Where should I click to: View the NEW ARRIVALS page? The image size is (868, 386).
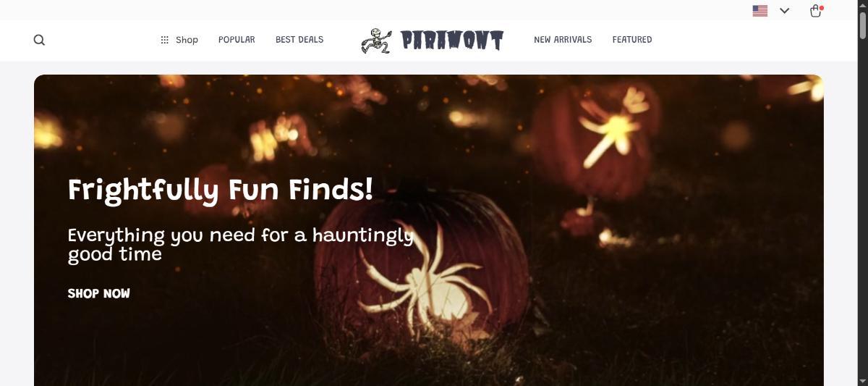click(563, 40)
